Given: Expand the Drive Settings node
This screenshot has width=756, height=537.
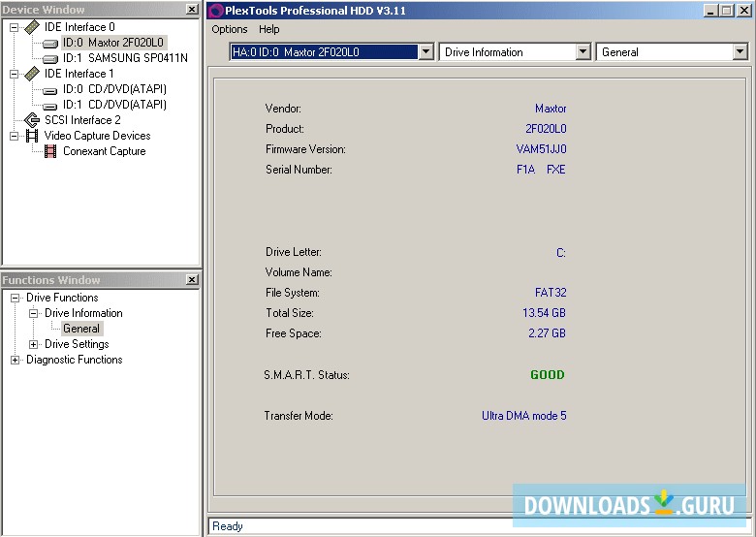Looking at the screenshot, I should pos(34,344).
